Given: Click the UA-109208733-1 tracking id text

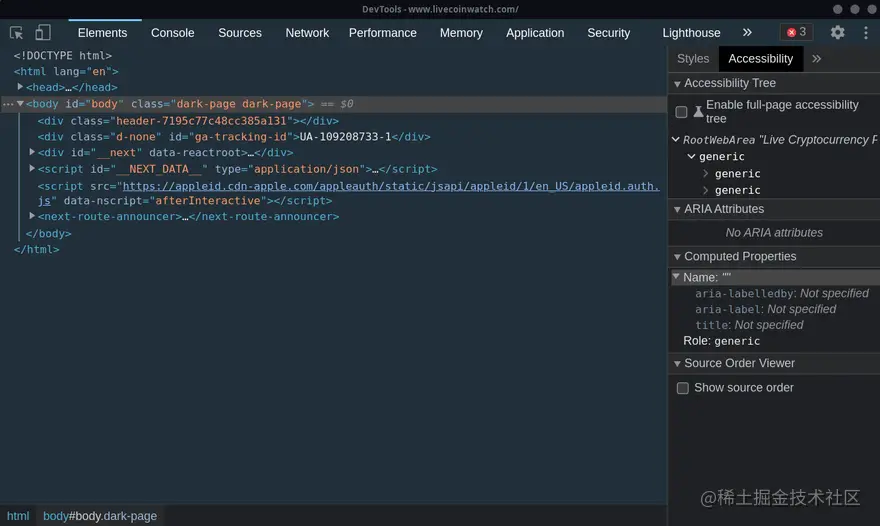Looking at the screenshot, I should click(x=345, y=137).
